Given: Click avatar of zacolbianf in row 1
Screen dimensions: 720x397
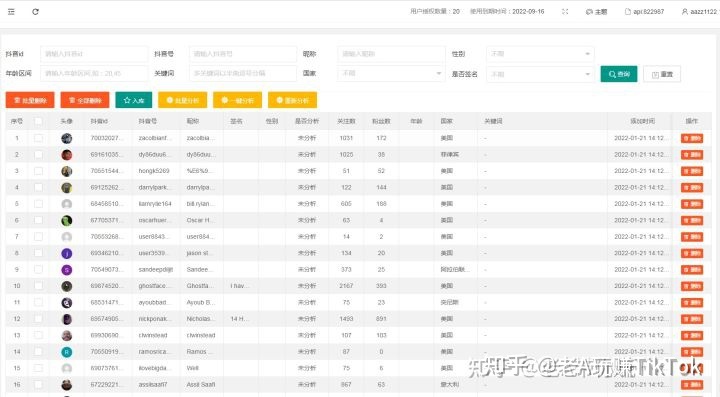Looking at the screenshot, I should [67, 138].
